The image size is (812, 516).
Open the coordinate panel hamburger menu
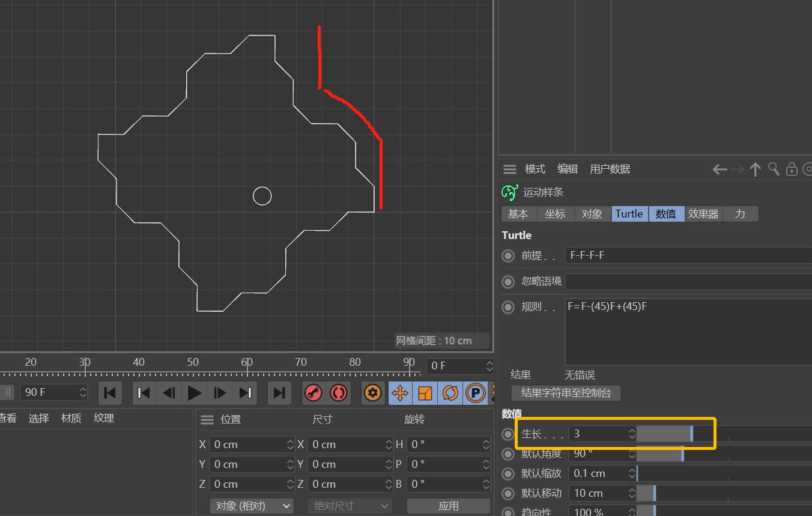[207, 419]
